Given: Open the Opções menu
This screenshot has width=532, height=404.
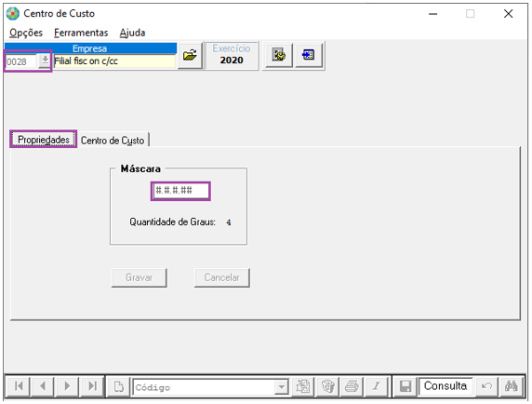Looking at the screenshot, I should pyautogui.click(x=26, y=33).
